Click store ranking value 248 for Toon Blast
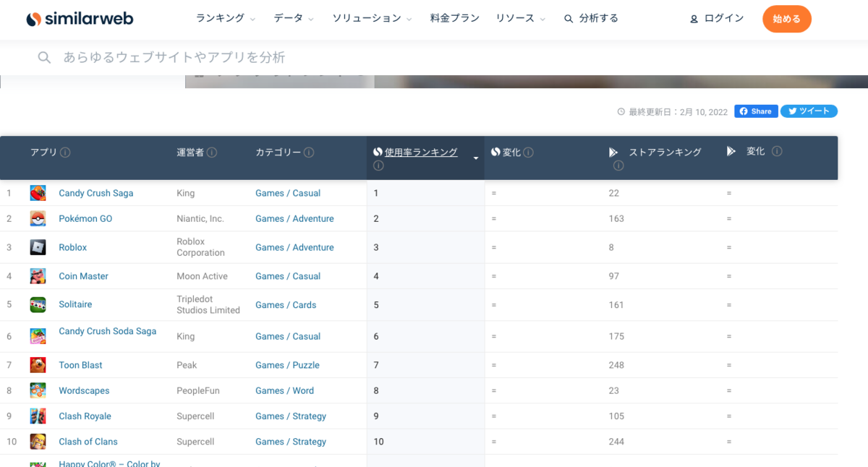Image resolution: width=868 pixels, height=467 pixels. click(616, 365)
